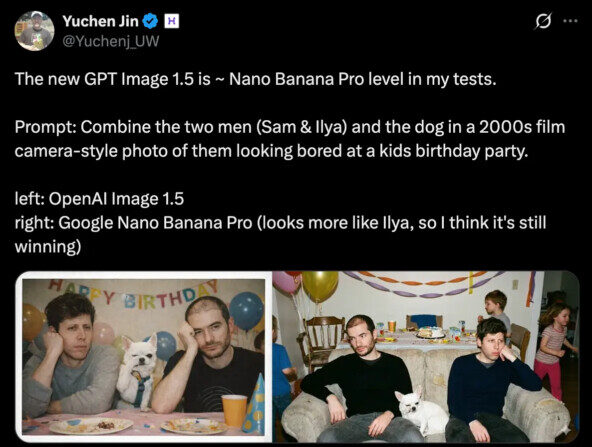This screenshot has height=447, width=592.
Task: Click the blue polka-dot party hat
Action: [254, 403]
